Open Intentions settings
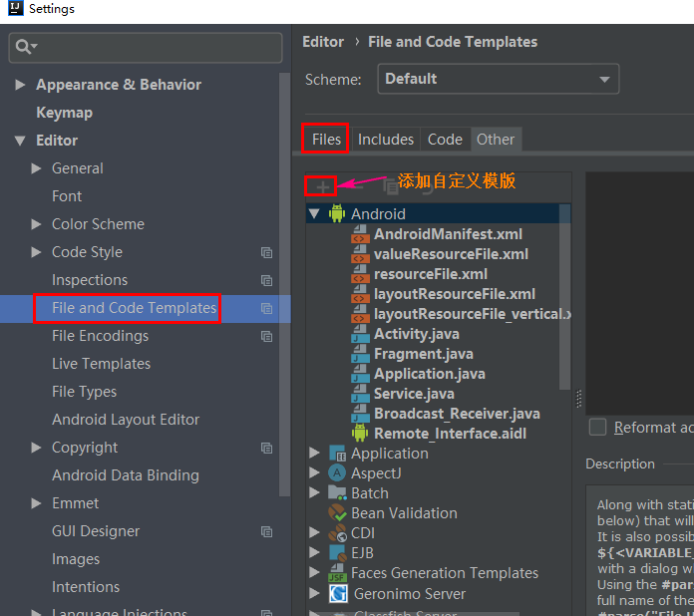 point(86,587)
